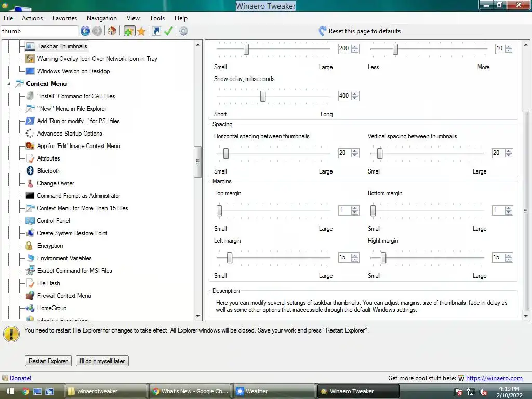Click the Command Prompt as Administrator icon
This screenshot has width=532, height=399.
pos(30,196)
